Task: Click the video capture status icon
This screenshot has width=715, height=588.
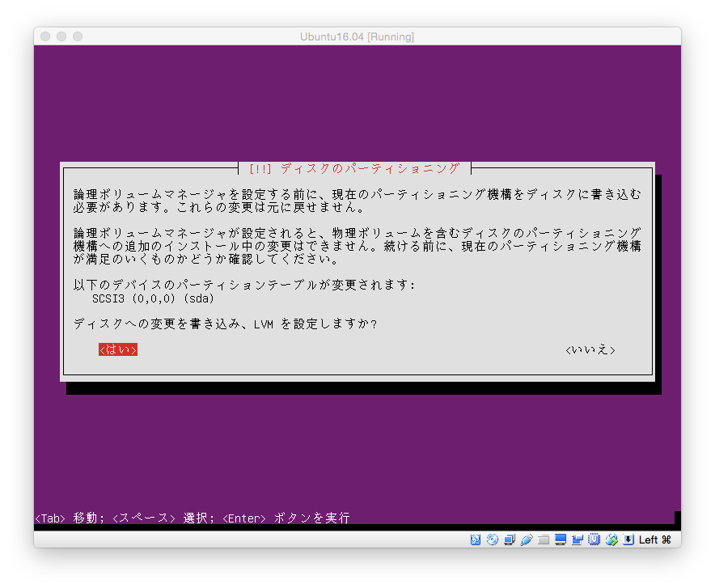Action: click(577, 539)
